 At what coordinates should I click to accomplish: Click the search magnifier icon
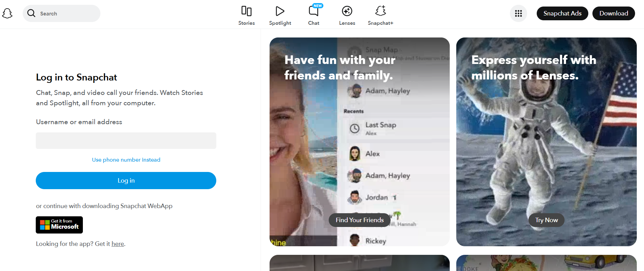31,13
